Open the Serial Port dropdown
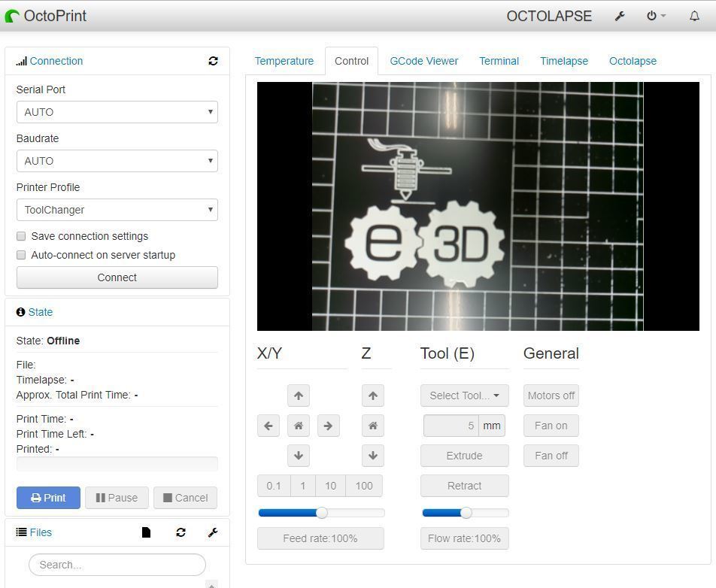Viewport: 716px width, 588px height. coord(117,112)
